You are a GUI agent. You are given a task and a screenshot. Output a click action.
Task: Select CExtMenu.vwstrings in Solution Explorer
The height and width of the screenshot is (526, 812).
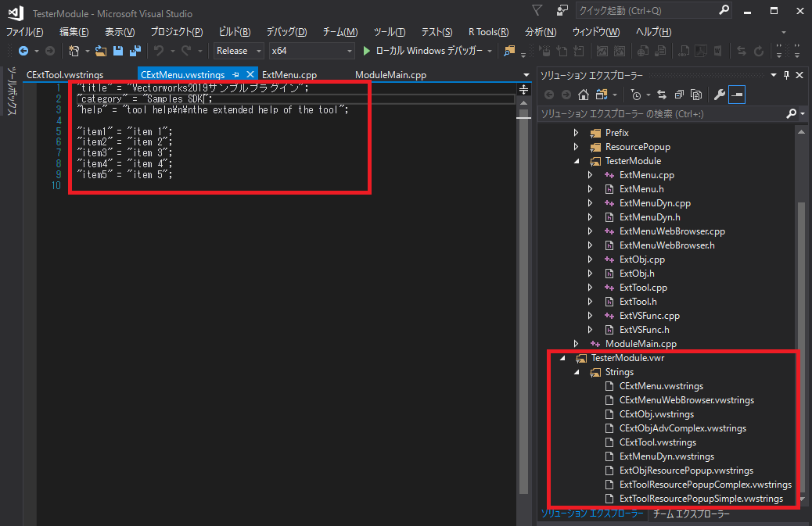tap(661, 386)
